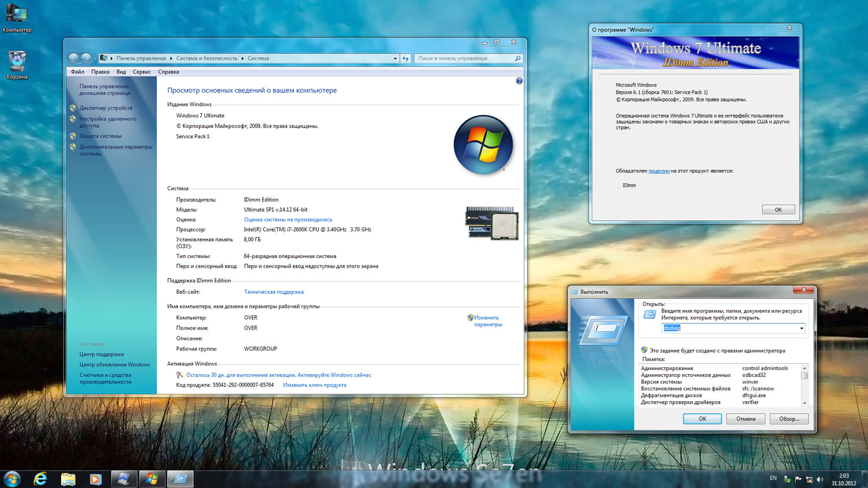Screen dimensions: 868x488
Task: Expand the breadcrumb arrow after Панель управления
Action: point(171,58)
